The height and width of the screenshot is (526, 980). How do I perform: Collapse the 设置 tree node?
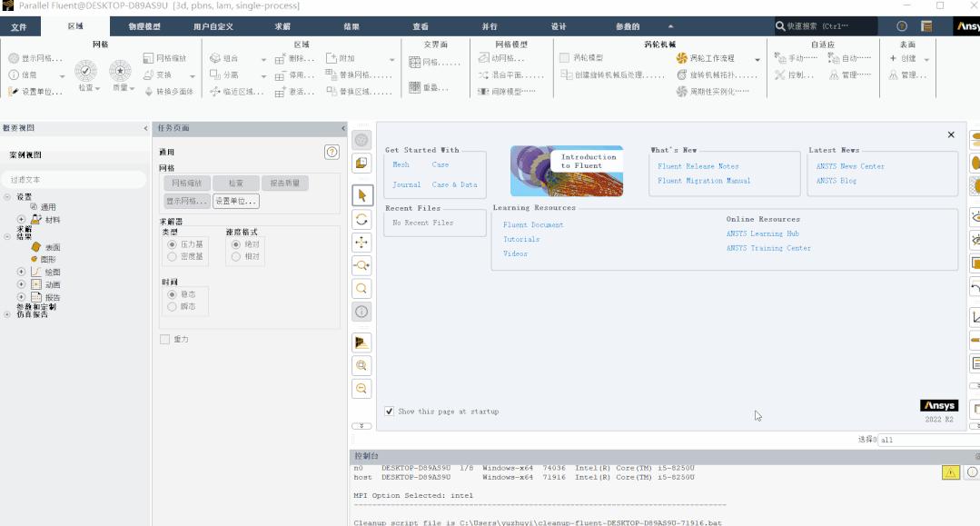(x=7, y=197)
